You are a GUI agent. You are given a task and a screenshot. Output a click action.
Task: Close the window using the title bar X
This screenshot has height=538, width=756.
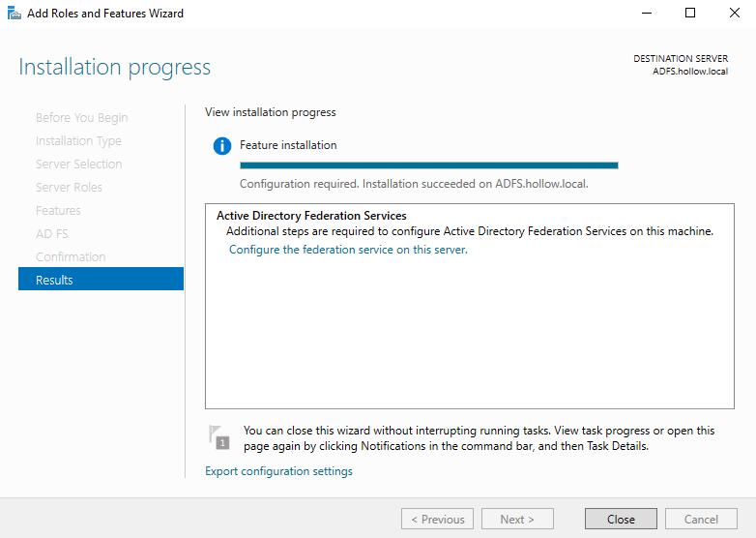pos(734,14)
